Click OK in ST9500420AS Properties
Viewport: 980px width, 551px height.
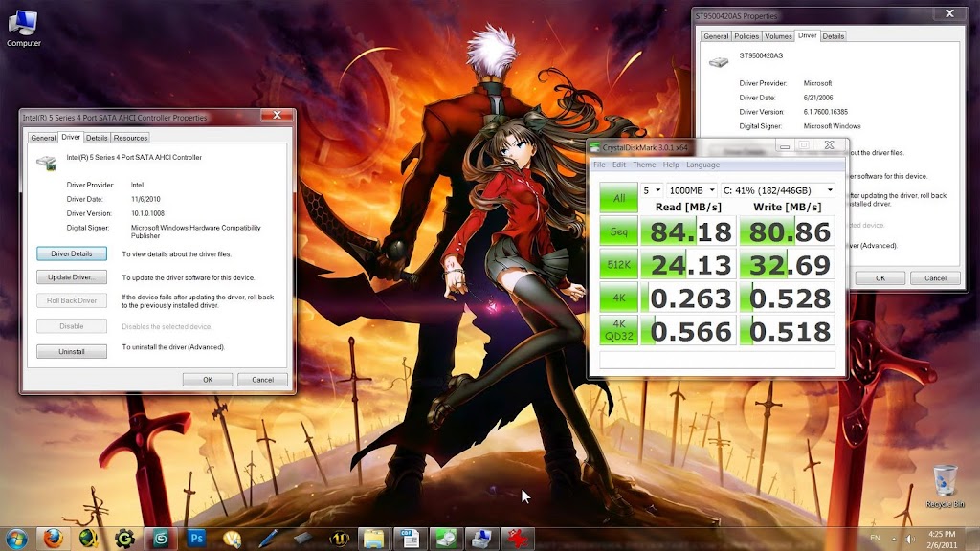point(880,278)
